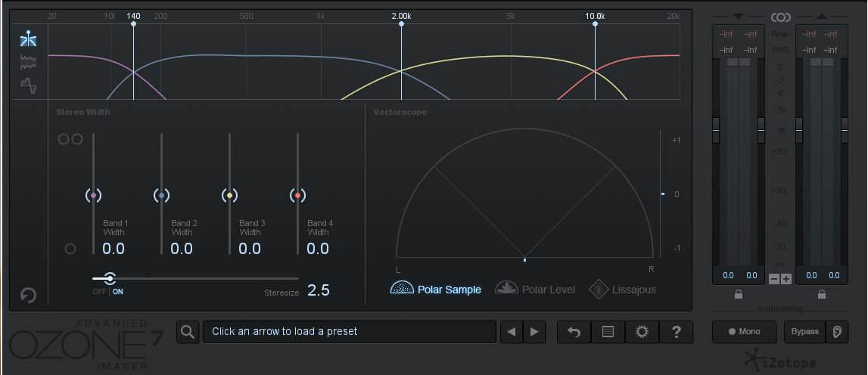
Task: Open preset search magnifier
Action: click(188, 332)
